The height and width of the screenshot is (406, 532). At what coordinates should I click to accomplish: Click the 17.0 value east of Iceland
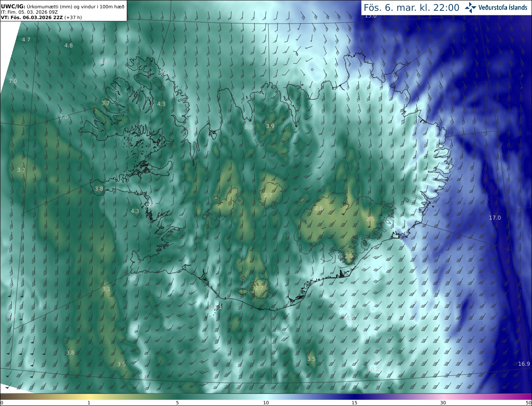(495, 218)
